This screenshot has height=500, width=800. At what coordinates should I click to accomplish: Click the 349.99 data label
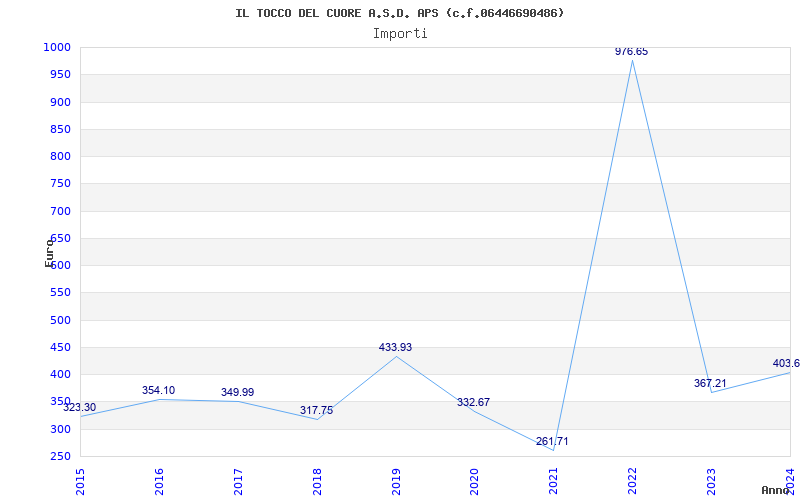pyautogui.click(x=237, y=392)
